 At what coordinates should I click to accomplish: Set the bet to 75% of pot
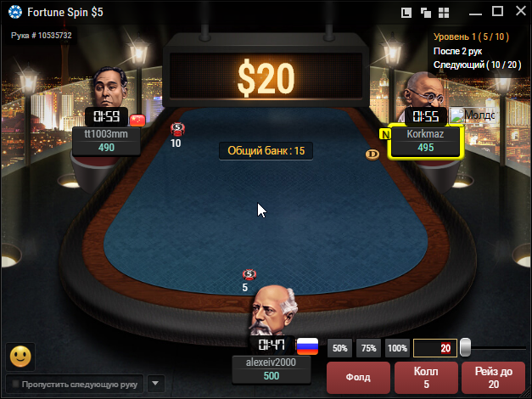point(369,348)
